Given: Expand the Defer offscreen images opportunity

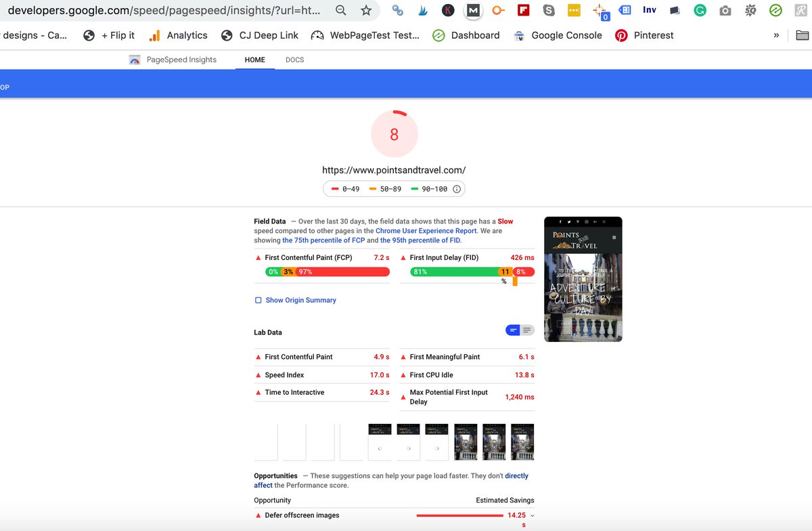Looking at the screenshot, I should point(532,515).
